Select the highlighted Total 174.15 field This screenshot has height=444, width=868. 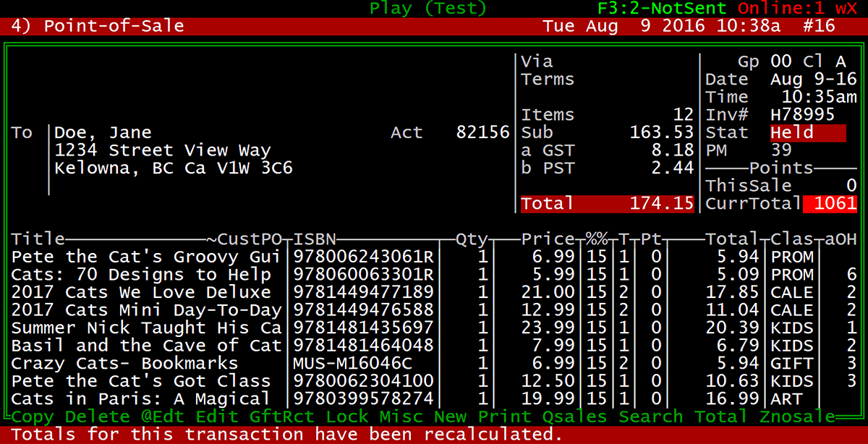coord(608,204)
